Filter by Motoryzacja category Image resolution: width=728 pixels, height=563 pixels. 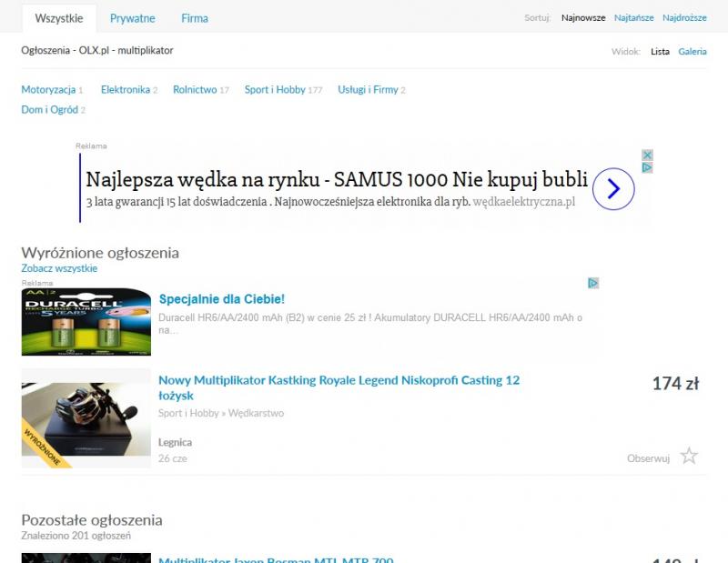click(48, 90)
